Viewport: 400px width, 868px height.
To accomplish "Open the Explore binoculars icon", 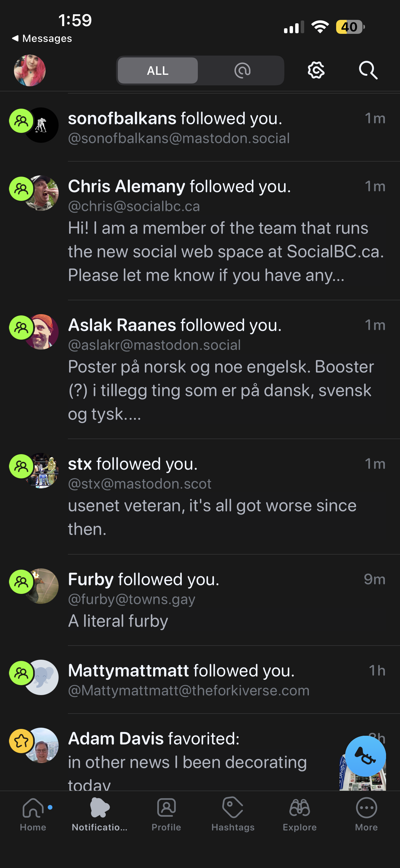I will (300, 808).
